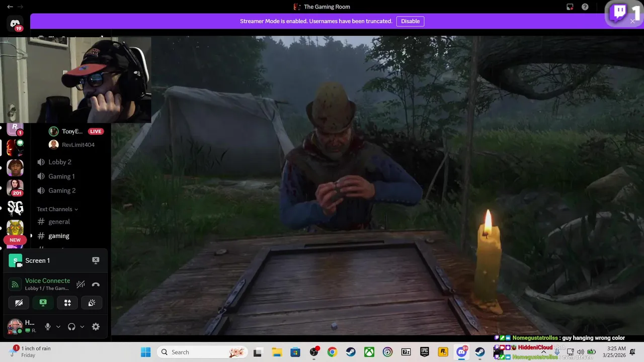The width and height of the screenshot is (644, 362).
Task: Open Xbox app on the taskbar
Action: click(369, 352)
